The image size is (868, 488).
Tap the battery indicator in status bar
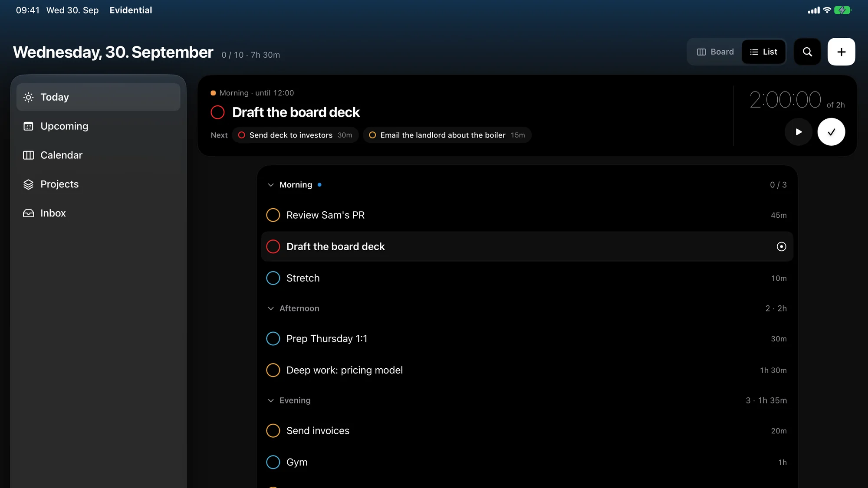coord(842,10)
